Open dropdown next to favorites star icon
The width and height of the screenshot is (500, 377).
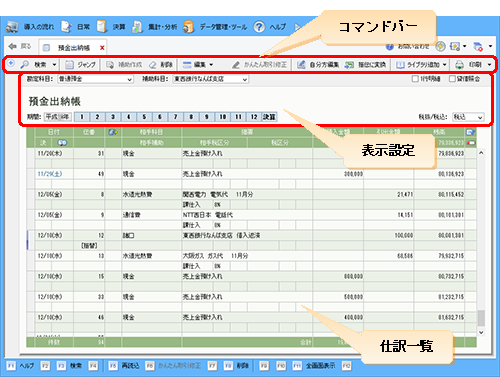[464, 46]
